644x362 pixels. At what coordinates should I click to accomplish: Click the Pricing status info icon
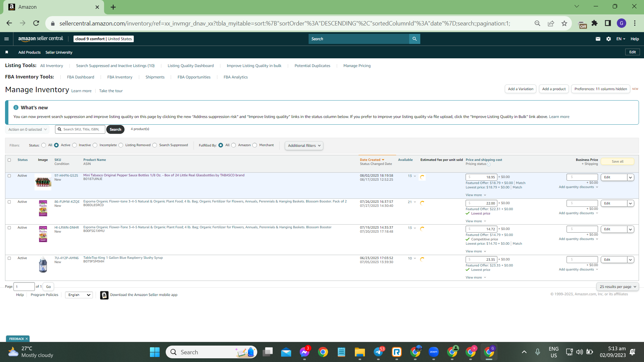pos(489,164)
